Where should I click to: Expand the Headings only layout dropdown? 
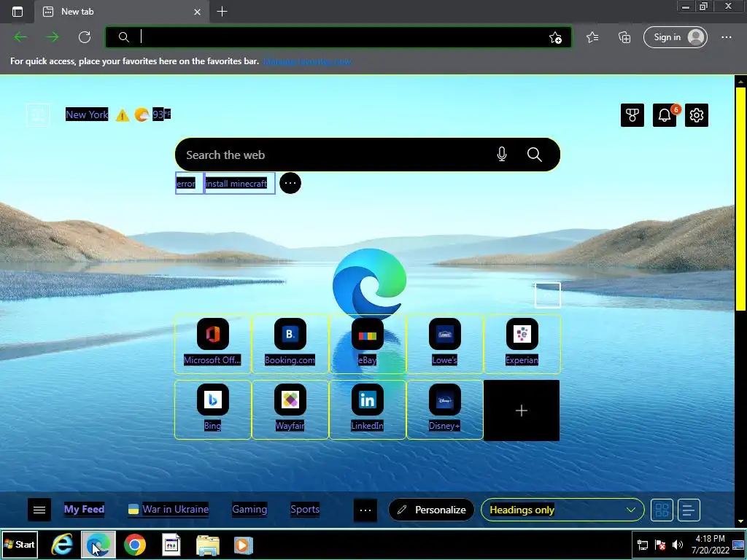pyautogui.click(x=562, y=510)
